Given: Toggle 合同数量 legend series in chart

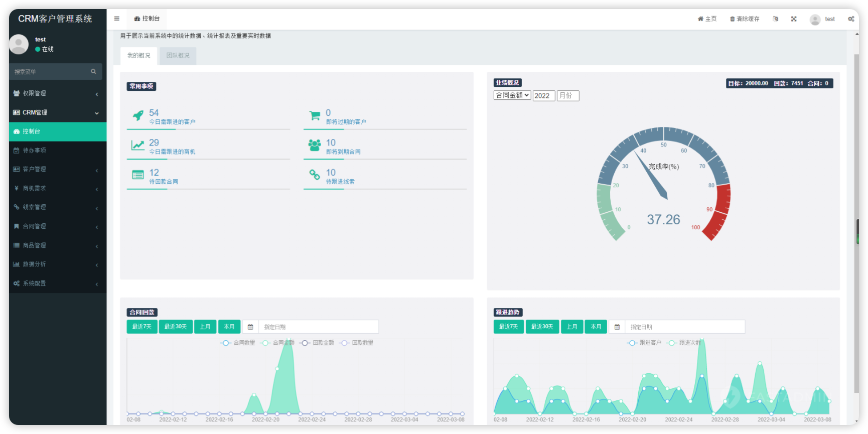Looking at the screenshot, I should [238, 343].
